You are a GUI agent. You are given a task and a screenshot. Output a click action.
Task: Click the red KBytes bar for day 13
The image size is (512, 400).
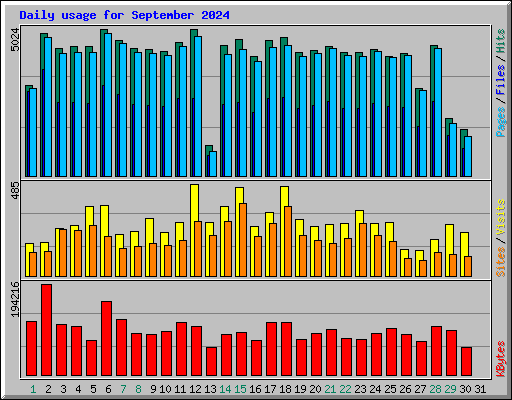tap(212, 362)
